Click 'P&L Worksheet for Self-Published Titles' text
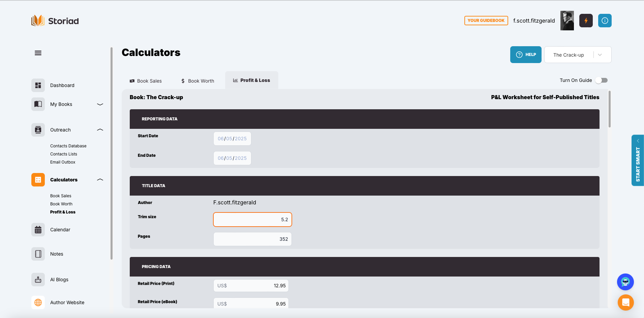The width and height of the screenshot is (644, 318). 545,97
